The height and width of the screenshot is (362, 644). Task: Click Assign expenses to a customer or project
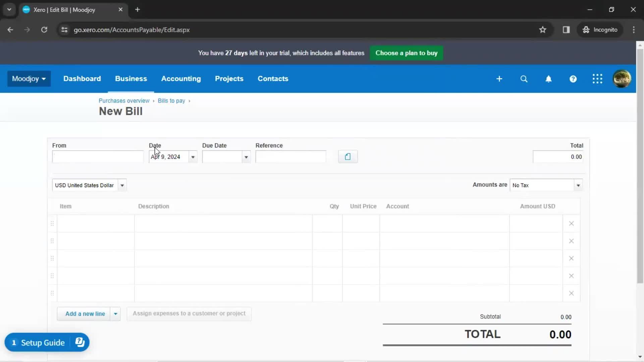click(x=189, y=314)
